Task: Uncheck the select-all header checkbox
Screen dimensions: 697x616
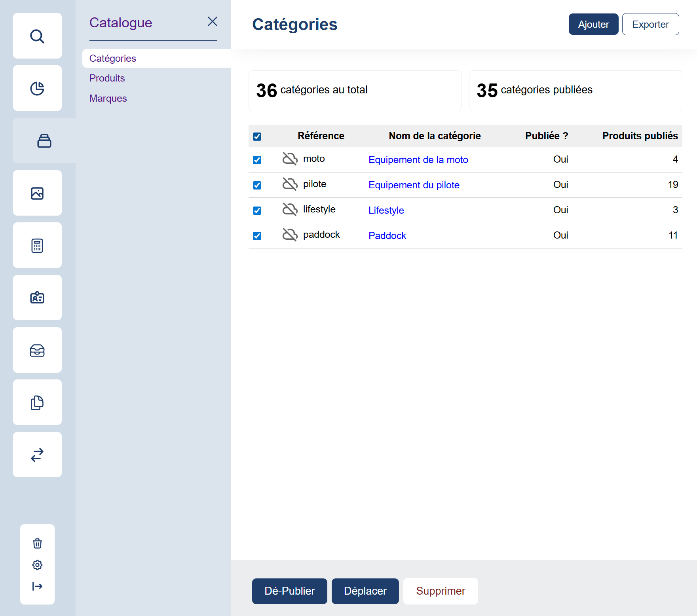Action: pos(257,136)
